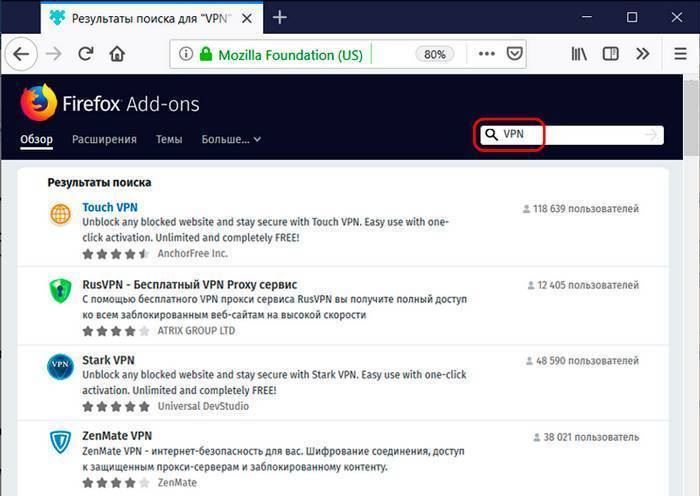Viewport: 700px width, 496px height.
Task: Reset the 80% zoom level badge
Action: tap(434, 54)
